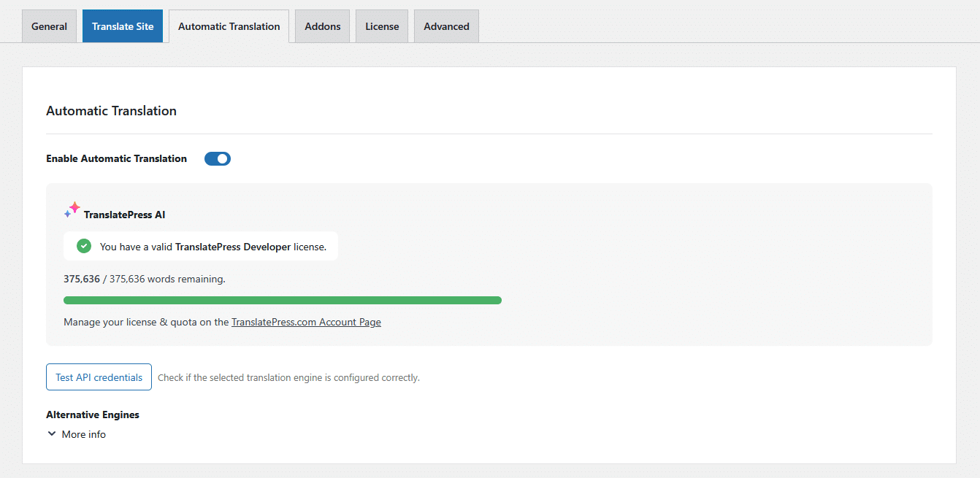Image resolution: width=980 pixels, height=478 pixels.
Task: Click the valid TranslatePress Developer license message
Action: (213, 247)
